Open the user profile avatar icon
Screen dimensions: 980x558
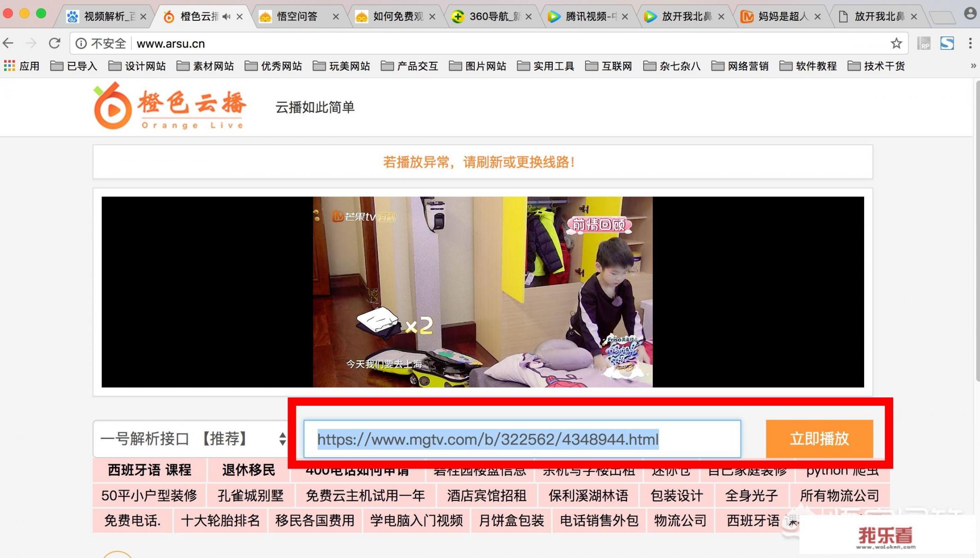970,13
